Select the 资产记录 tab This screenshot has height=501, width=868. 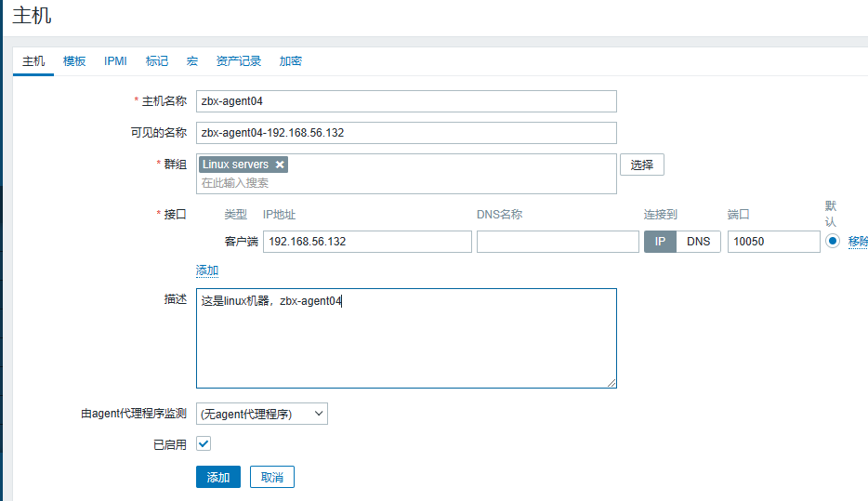[239, 61]
